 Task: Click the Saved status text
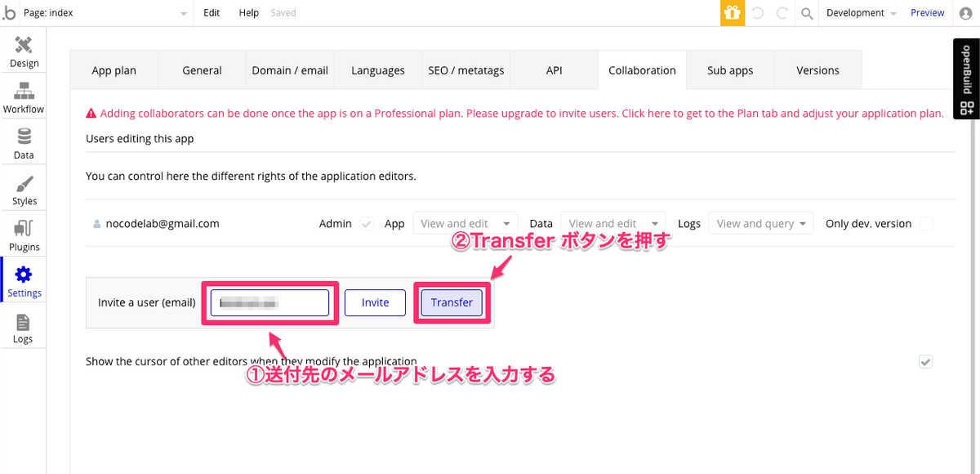pyautogui.click(x=283, y=13)
